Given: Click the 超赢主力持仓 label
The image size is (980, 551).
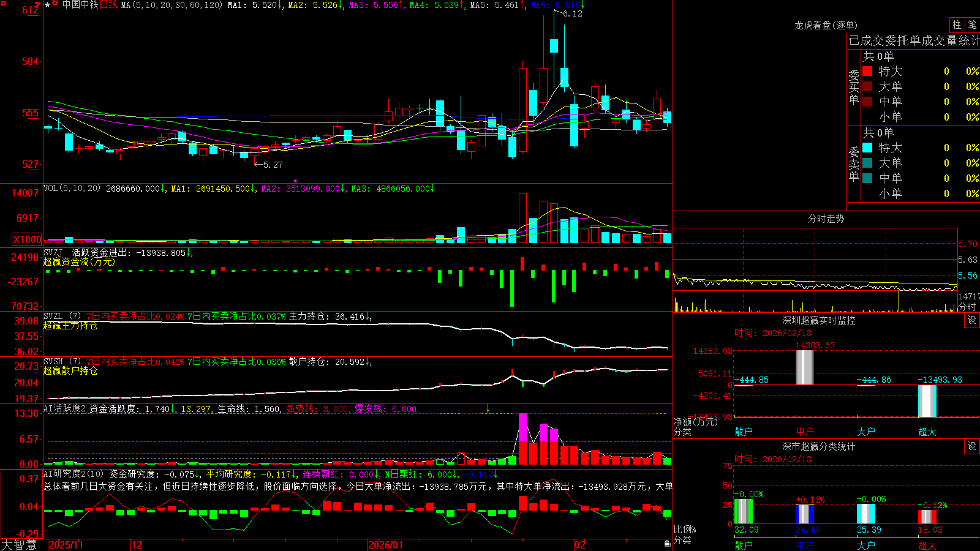Looking at the screenshot, I should pos(70,326).
